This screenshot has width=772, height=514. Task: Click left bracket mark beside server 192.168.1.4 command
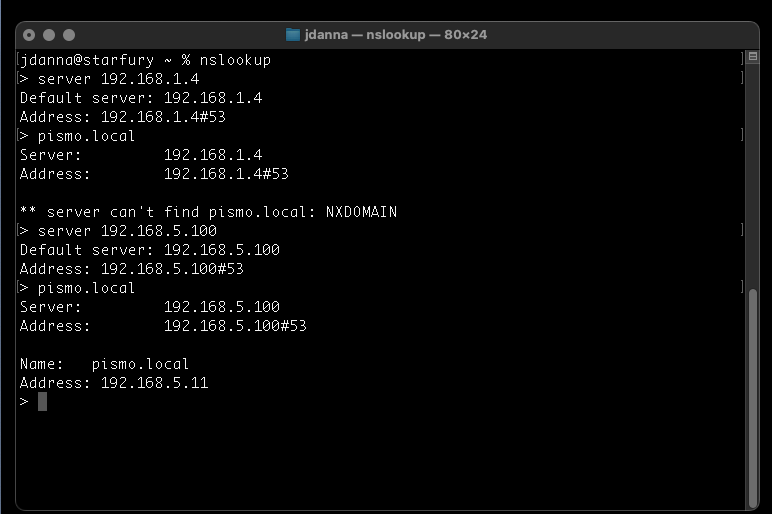point(19,79)
